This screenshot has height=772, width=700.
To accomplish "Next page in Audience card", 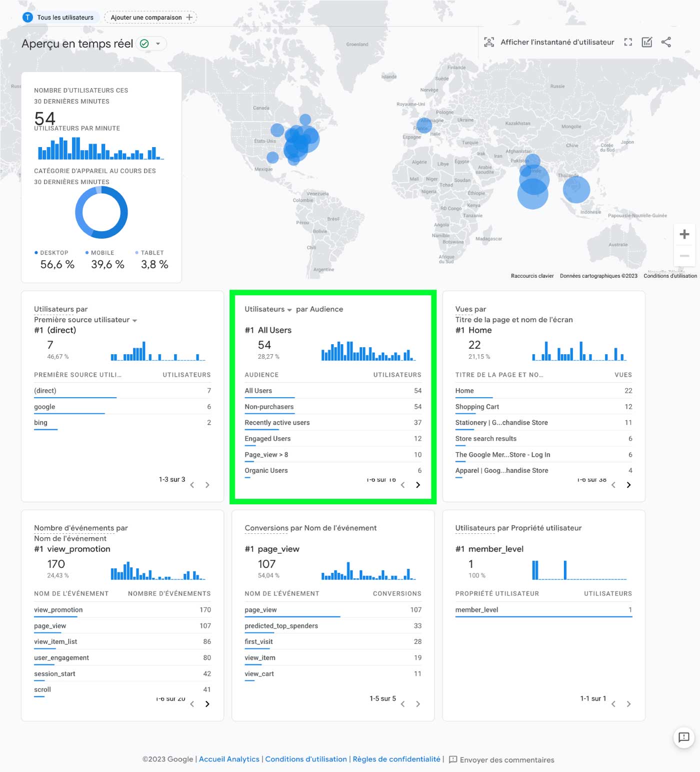I will coord(418,485).
